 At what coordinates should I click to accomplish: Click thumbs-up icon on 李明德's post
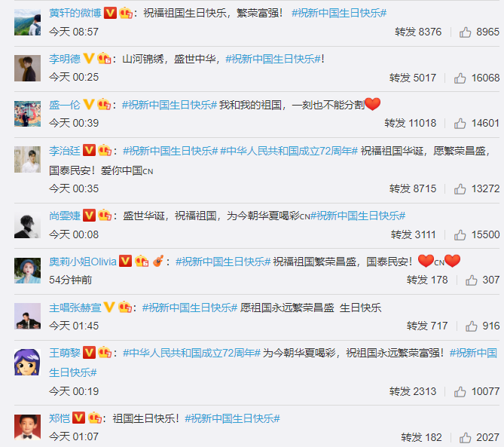pos(460,78)
